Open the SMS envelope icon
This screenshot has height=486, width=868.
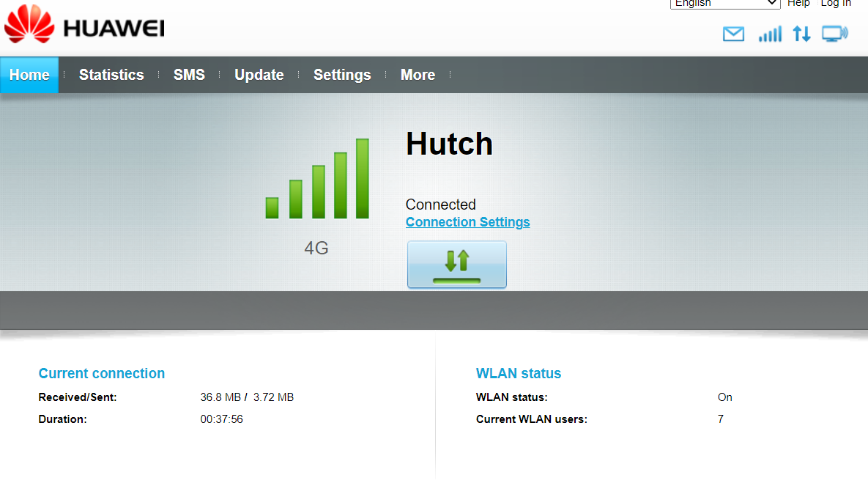tap(733, 34)
